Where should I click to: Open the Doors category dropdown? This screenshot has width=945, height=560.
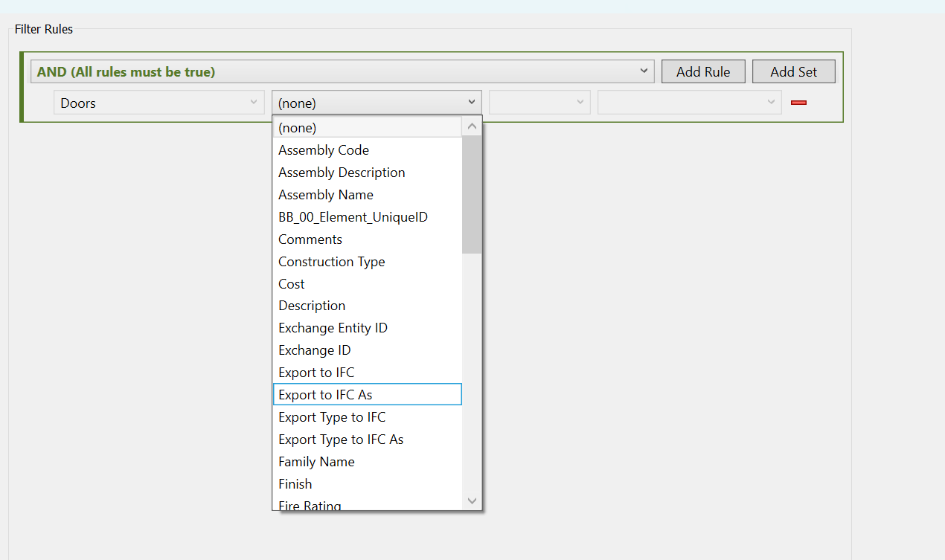click(x=159, y=103)
